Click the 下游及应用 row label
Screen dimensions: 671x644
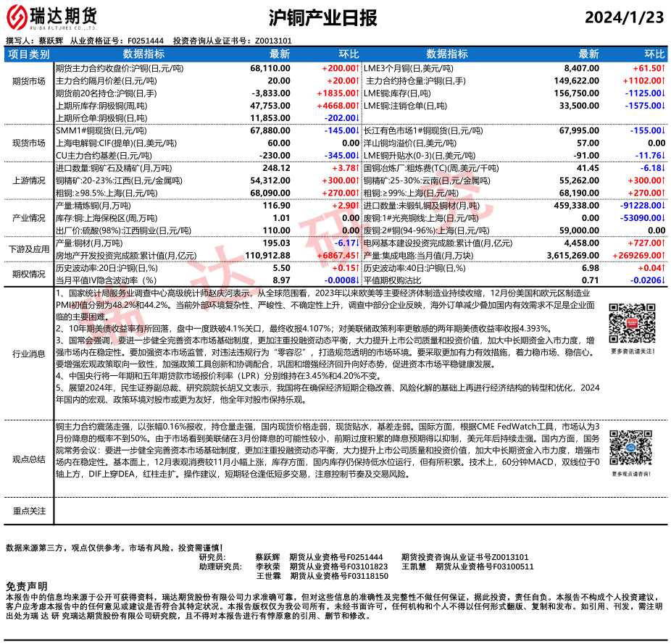29,249
